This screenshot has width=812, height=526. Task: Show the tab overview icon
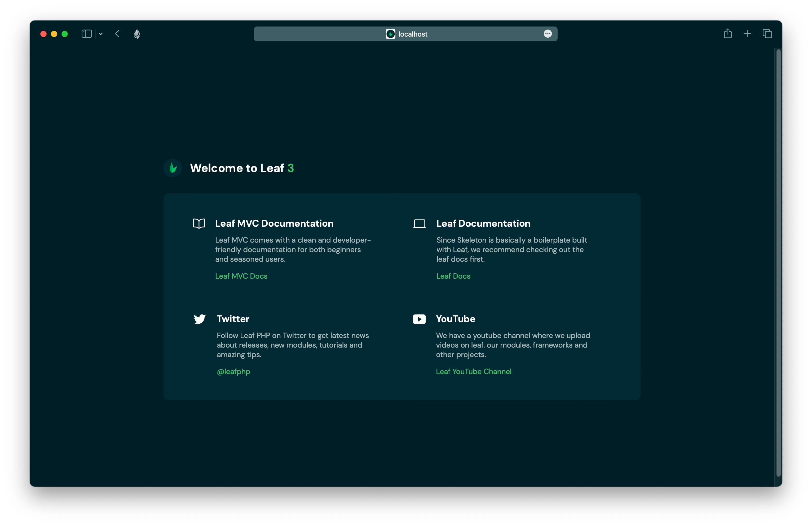coord(767,34)
